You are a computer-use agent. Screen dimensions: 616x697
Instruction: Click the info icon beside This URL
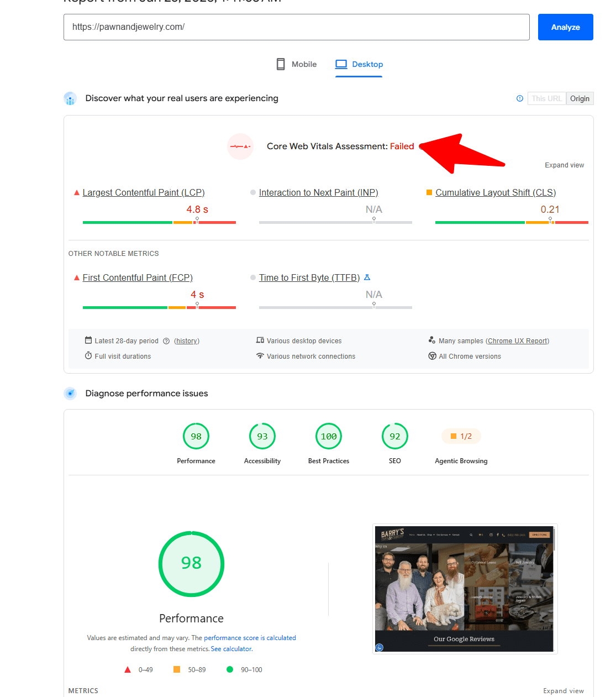[520, 98]
